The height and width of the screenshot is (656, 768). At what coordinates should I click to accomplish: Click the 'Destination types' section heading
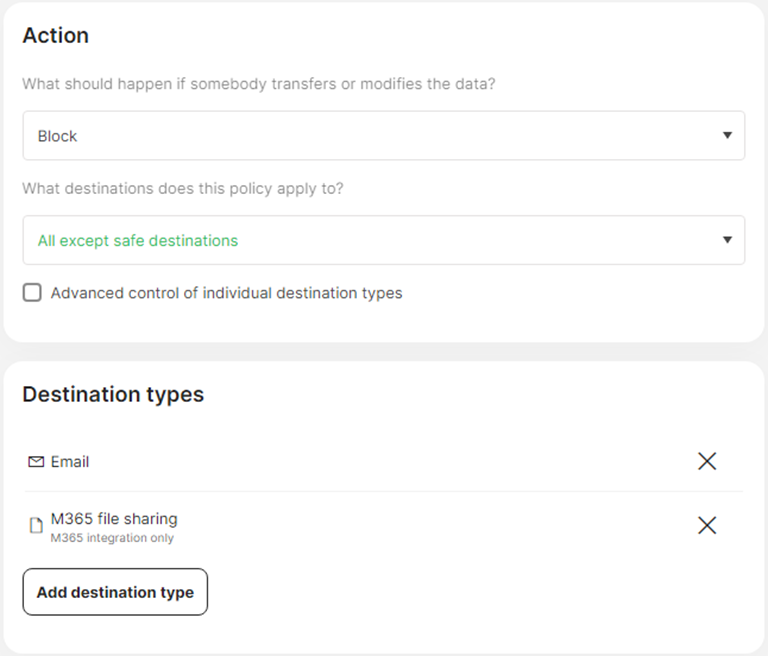113,394
